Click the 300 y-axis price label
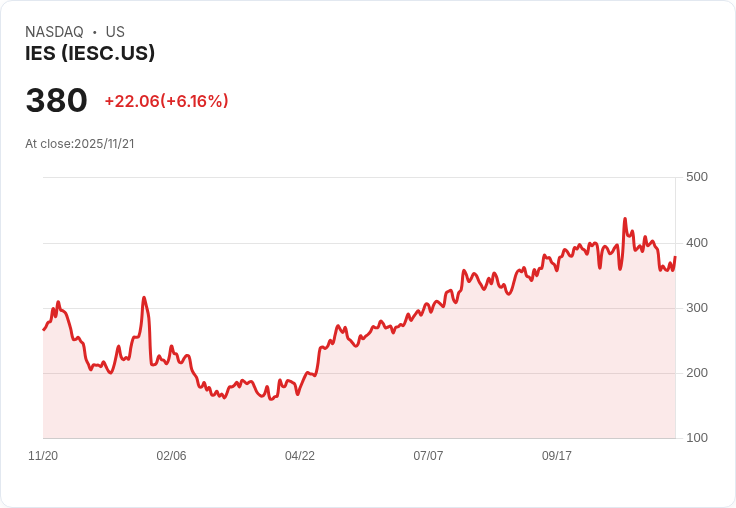Viewport: 736px width, 508px height. click(x=697, y=308)
